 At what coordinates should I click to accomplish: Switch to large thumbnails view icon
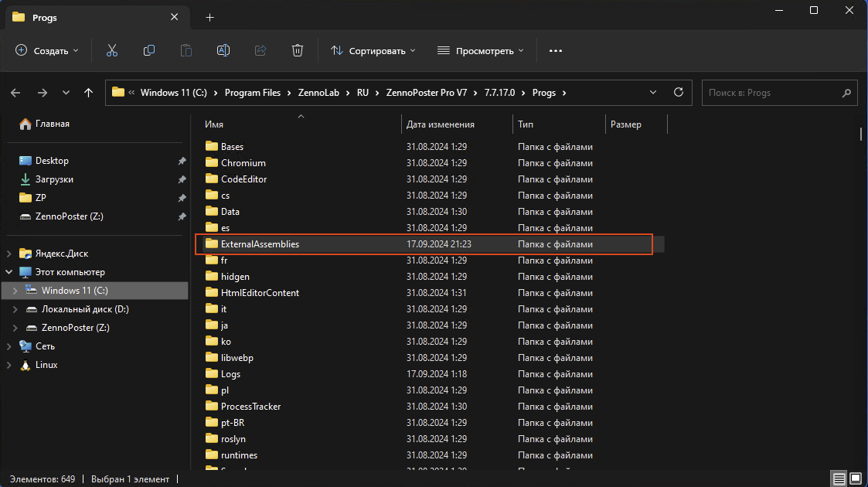click(854, 478)
